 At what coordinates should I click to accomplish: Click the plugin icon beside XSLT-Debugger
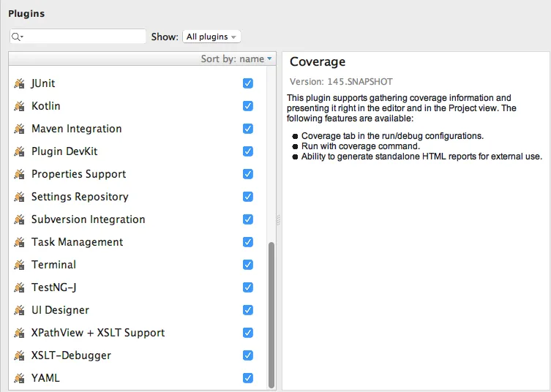click(x=19, y=355)
